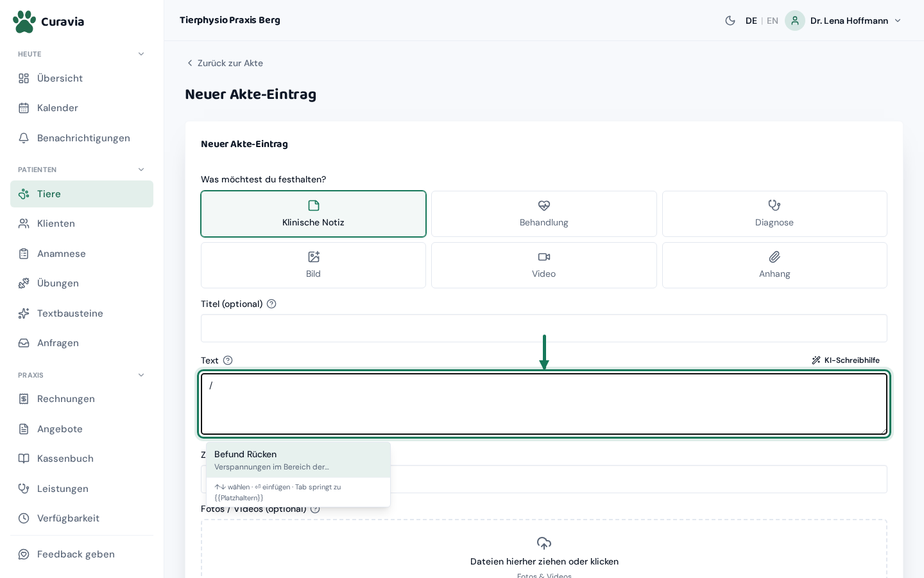Viewport: 924px width, 578px height.
Task: Switch language to EN
Action: [773, 21]
